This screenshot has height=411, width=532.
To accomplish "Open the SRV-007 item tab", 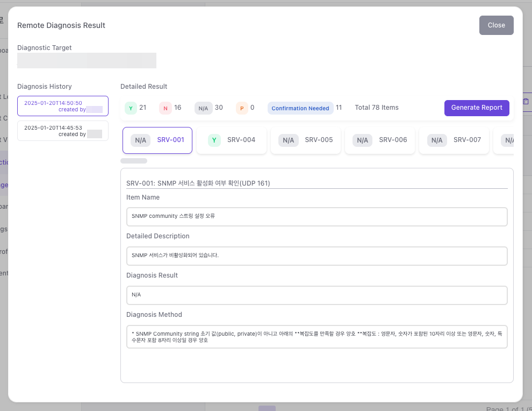I will 454,140.
